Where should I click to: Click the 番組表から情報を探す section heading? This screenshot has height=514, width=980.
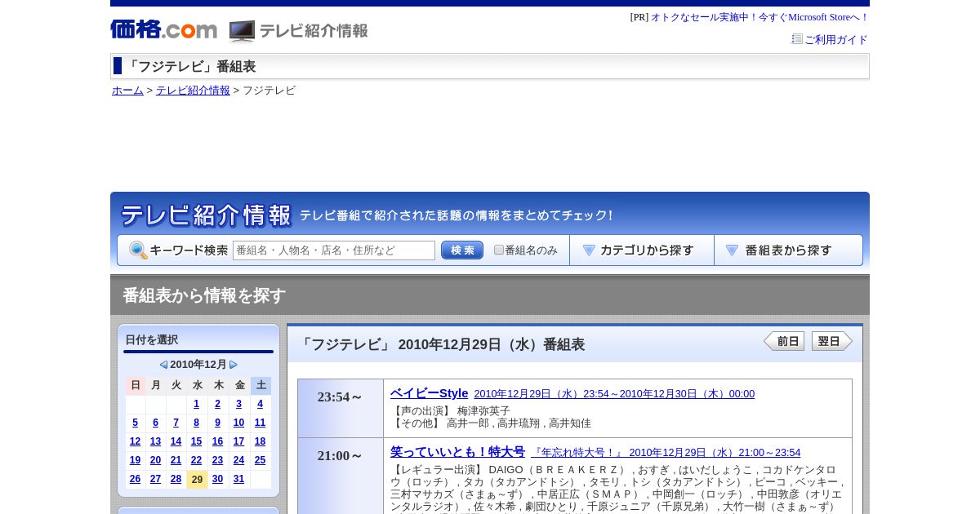coord(204,295)
